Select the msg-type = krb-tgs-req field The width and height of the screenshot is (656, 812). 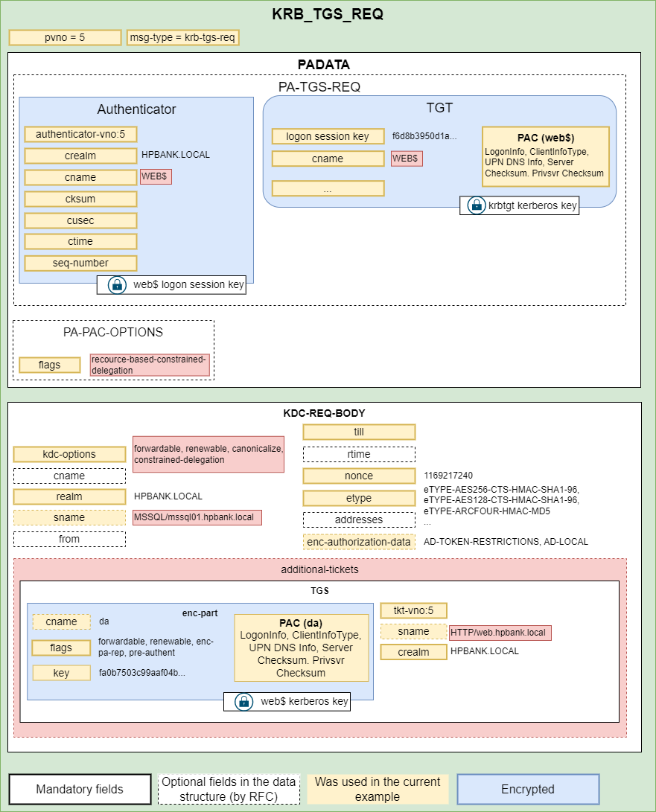pyautogui.click(x=182, y=37)
